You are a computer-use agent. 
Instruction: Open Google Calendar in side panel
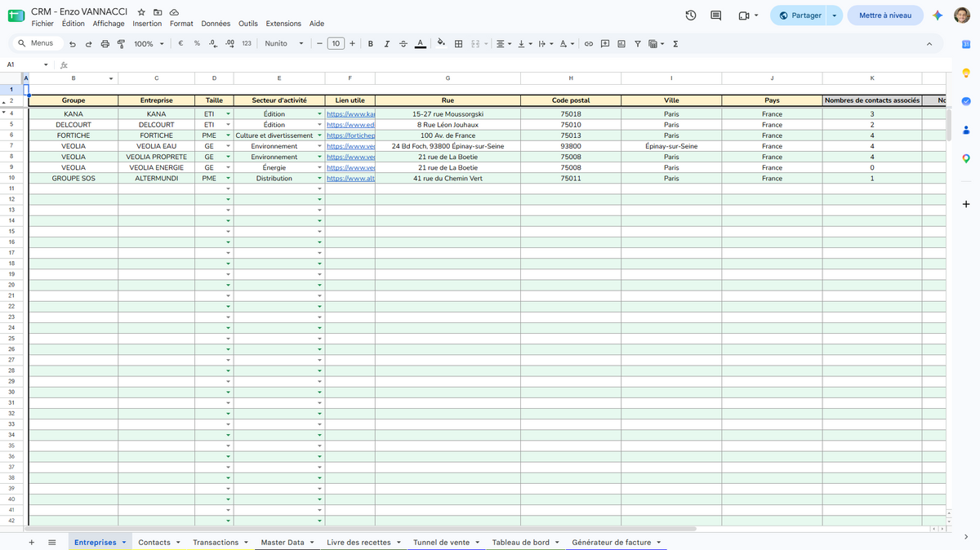coord(966,44)
